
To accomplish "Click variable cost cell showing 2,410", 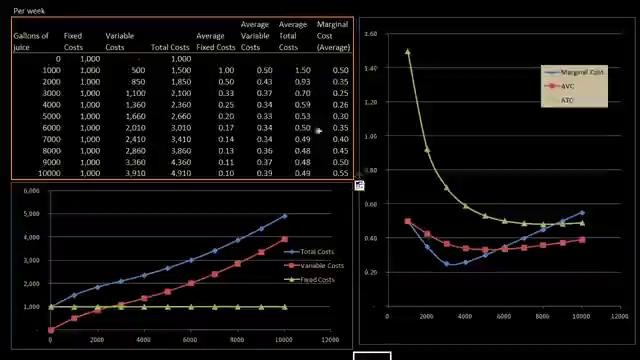I will [x=136, y=139].
